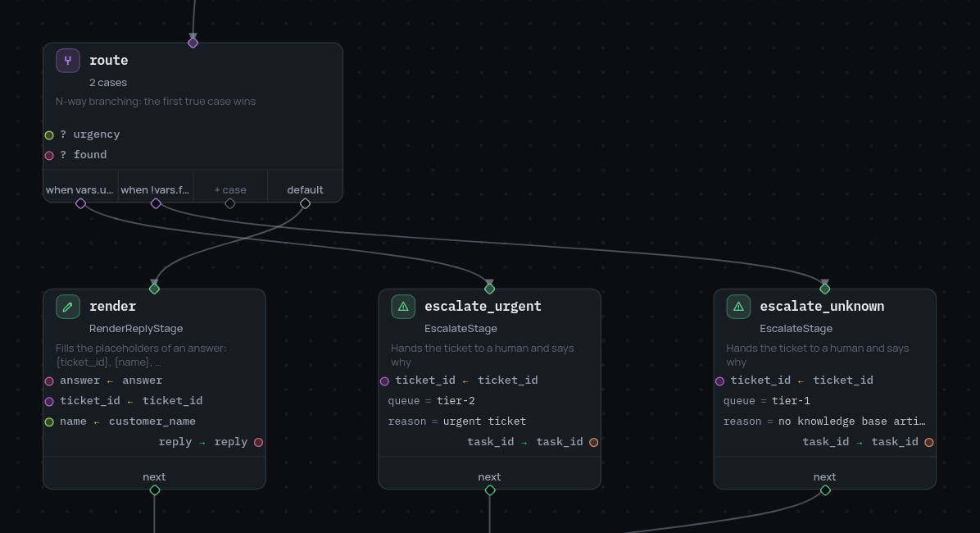Screen dimensions: 980x533
Task: Click the name input port on render
Action: [x=49, y=422]
